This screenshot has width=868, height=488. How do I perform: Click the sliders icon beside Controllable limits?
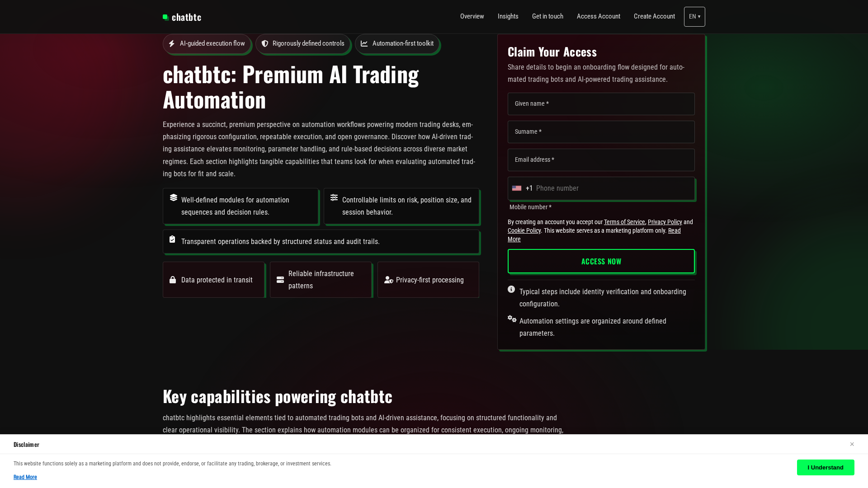pos(334,197)
